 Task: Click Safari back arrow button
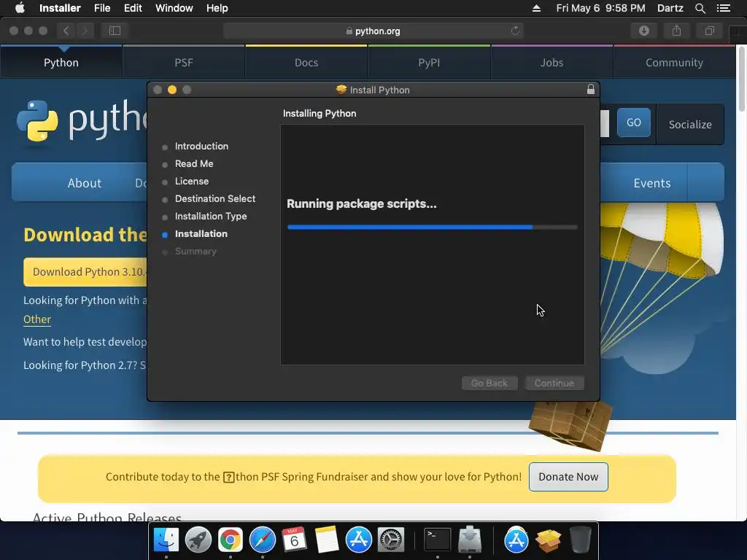[x=66, y=31]
